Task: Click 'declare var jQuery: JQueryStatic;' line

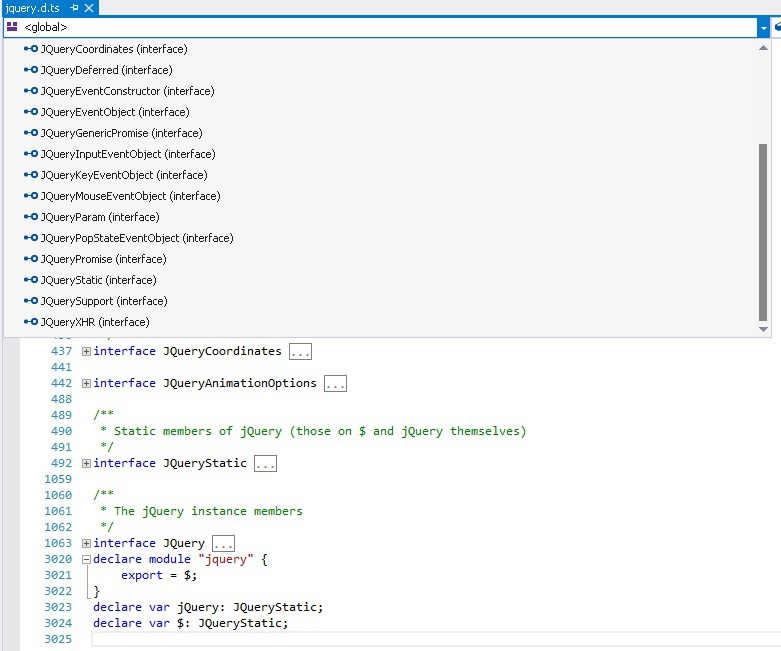Action: (208, 607)
